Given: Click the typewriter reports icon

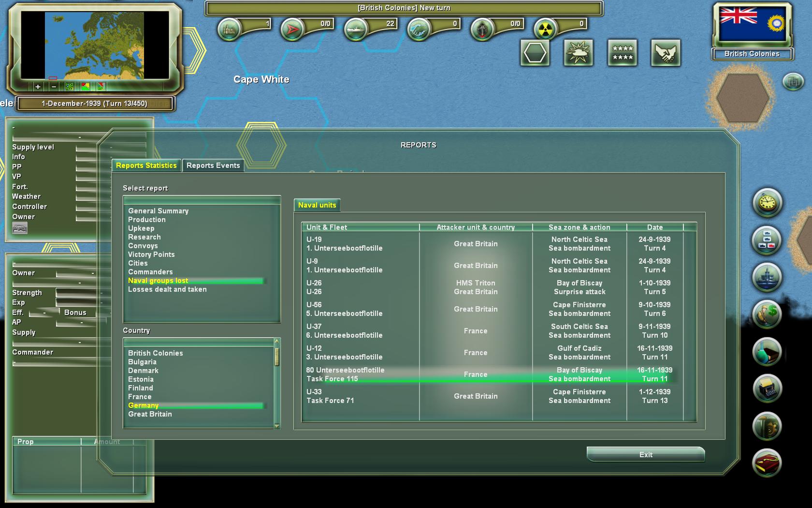Looking at the screenshot, I should (x=767, y=388).
